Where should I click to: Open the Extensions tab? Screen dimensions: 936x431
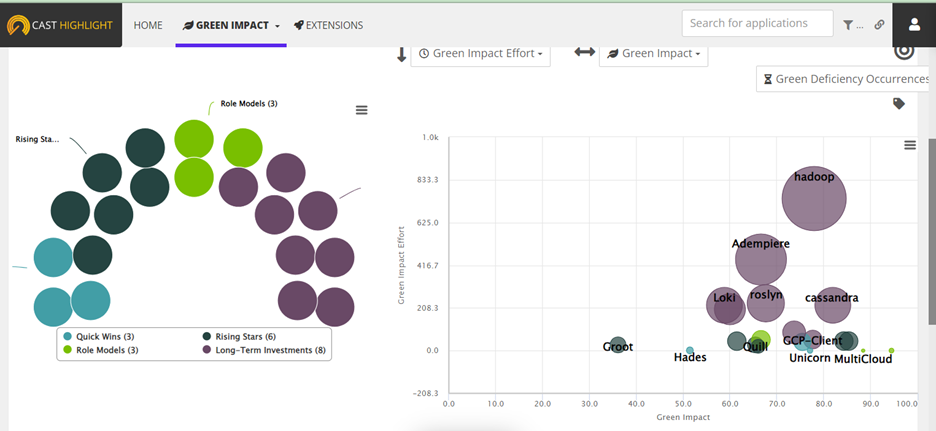click(328, 25)
